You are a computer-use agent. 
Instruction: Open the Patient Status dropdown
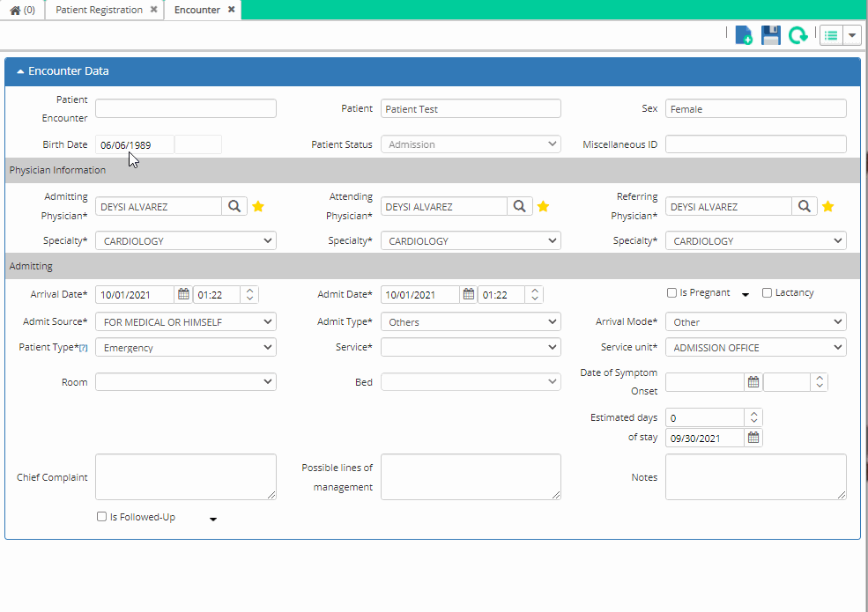coord(471,144)
